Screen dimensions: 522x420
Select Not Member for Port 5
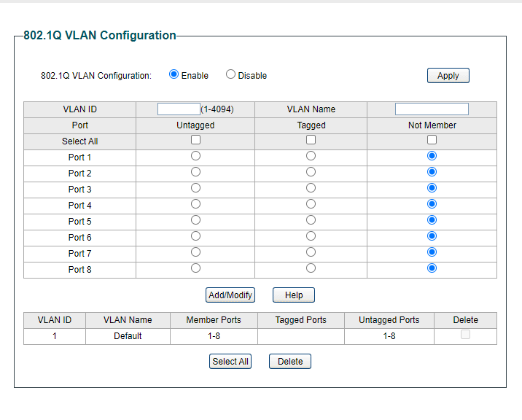click(432, 220)
